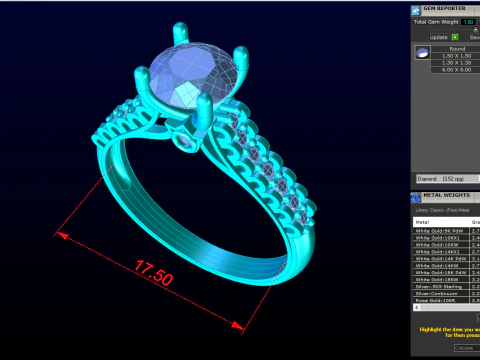Click the left scroll arrow under metals table

417,308
